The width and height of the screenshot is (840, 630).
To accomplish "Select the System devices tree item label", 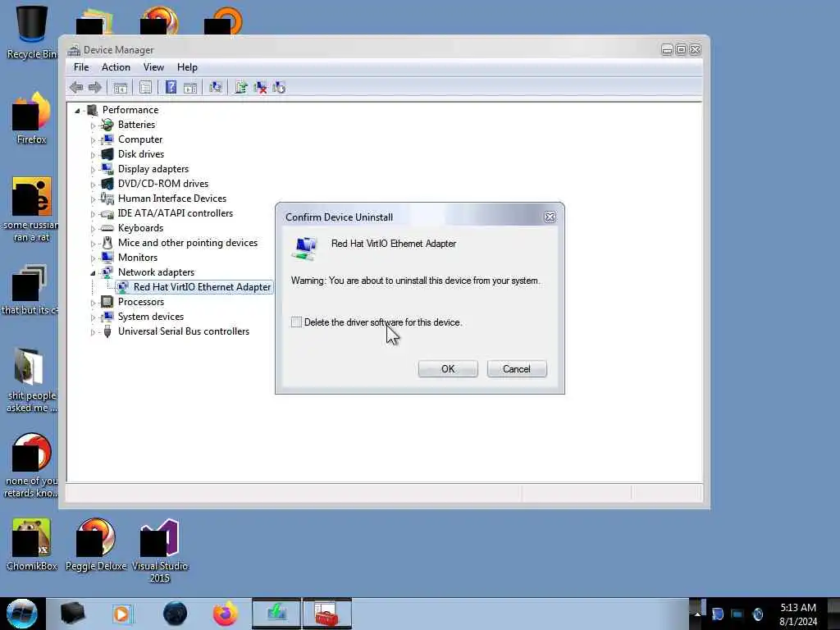I will click(151, 317).
